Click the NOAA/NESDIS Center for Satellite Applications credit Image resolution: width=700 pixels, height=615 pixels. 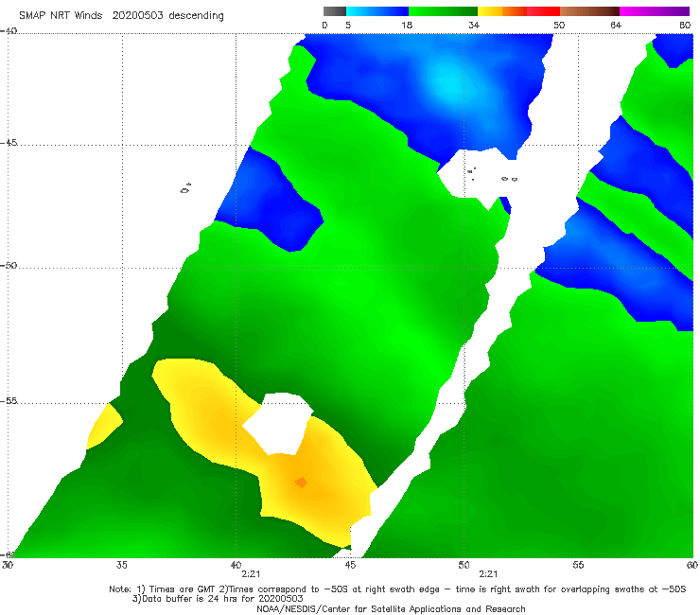(391, 608)
